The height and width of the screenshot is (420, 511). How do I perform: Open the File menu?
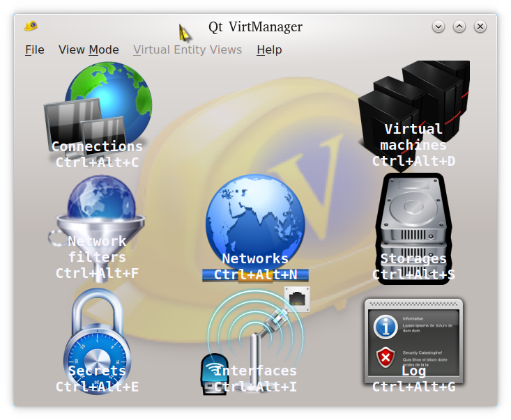35,50
